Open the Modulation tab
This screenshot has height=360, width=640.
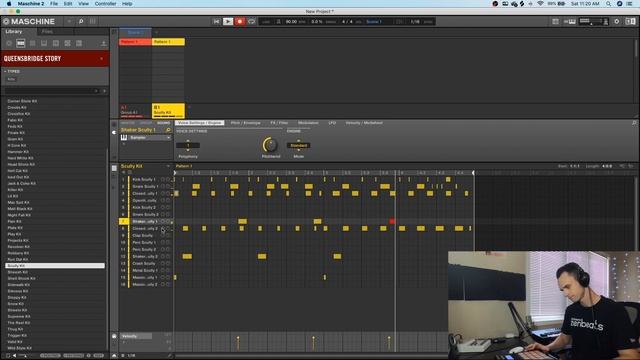[x=308, y=123]
